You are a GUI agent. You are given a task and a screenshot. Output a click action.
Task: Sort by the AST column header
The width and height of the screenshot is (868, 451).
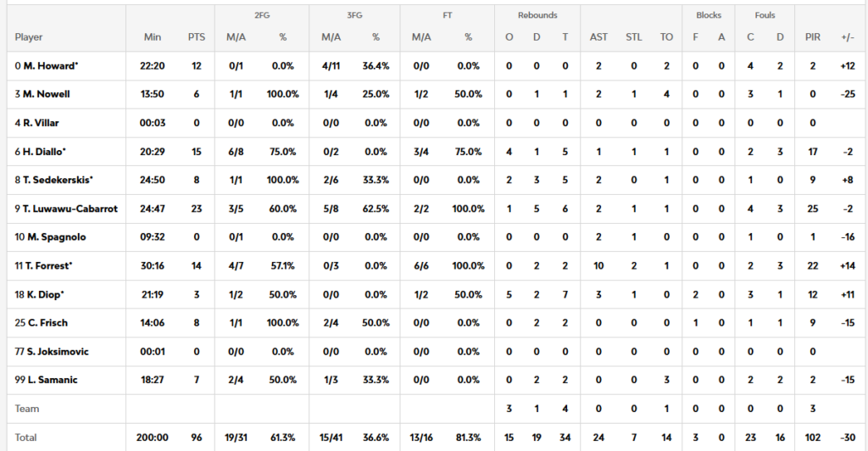(x=598, y=37)
